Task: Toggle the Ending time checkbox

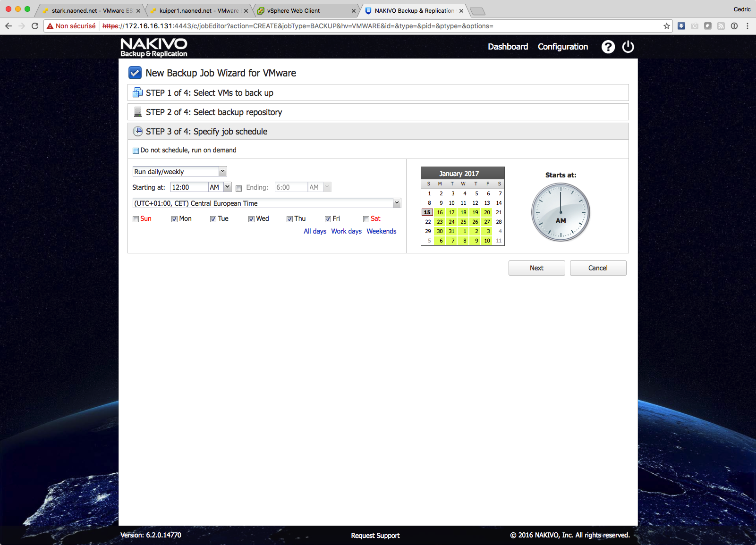Action: pyautogui.click(x=239, y=188)
